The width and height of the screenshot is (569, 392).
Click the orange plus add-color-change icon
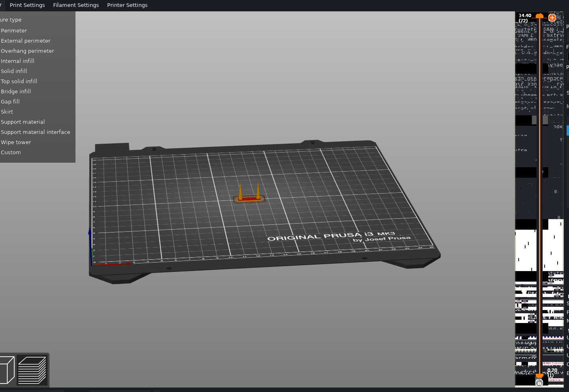pyautogui.click(x=552, y=17)
